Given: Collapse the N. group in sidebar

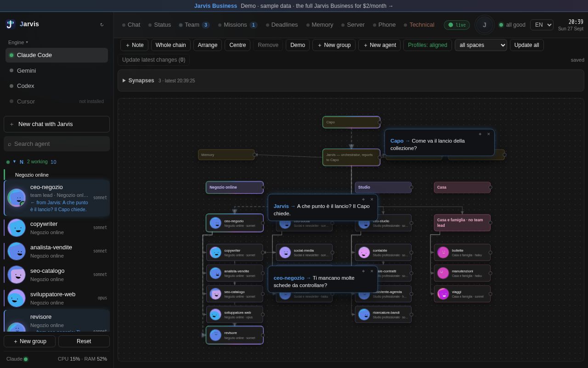Looking at the screenshot, I should pyautogui.click(x=14, y=161).
